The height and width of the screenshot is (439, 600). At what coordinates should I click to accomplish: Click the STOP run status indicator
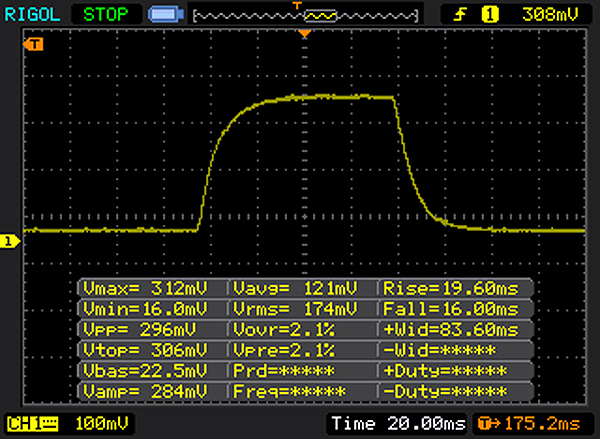point(106,15)
